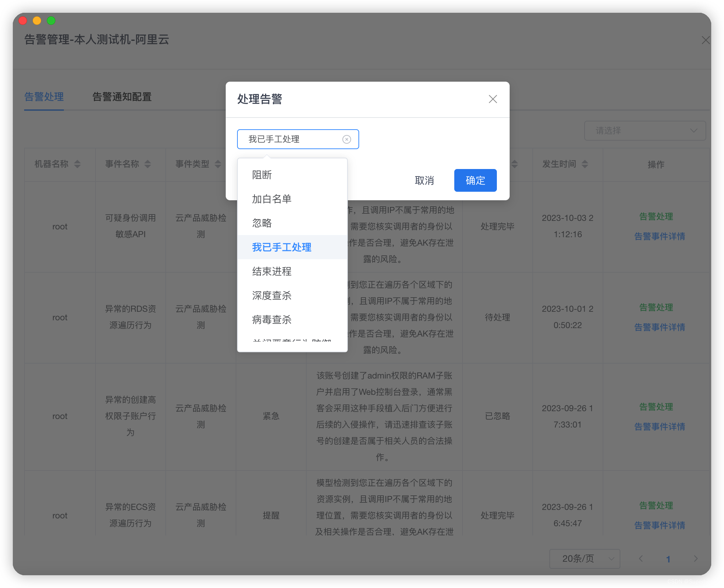
Task: Choose 忽略 from the options list
Action: (262, 223)
